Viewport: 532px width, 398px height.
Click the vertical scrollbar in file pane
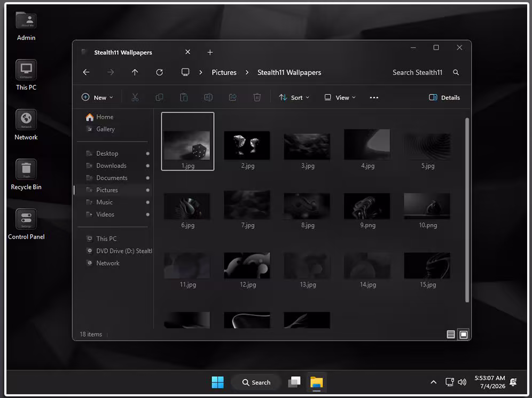click(467, 210)
